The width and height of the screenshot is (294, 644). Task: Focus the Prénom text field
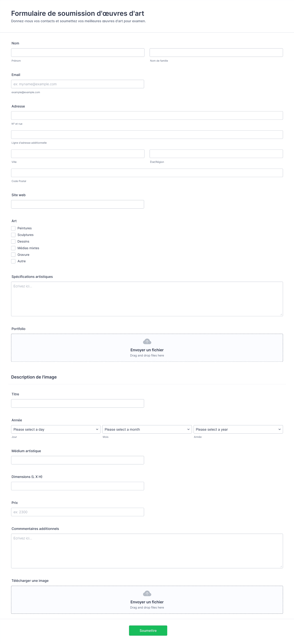[x=78, y=52]
